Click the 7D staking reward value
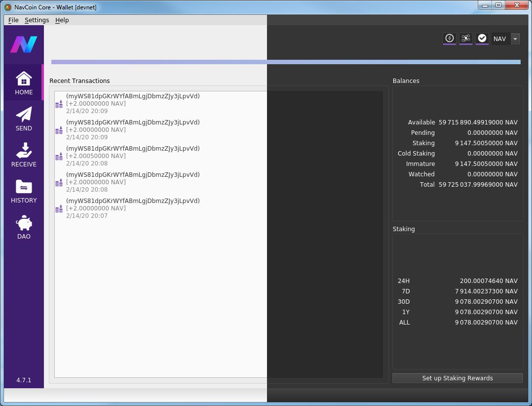This screenshot has height=406, width=532. (x=486, y=291)
